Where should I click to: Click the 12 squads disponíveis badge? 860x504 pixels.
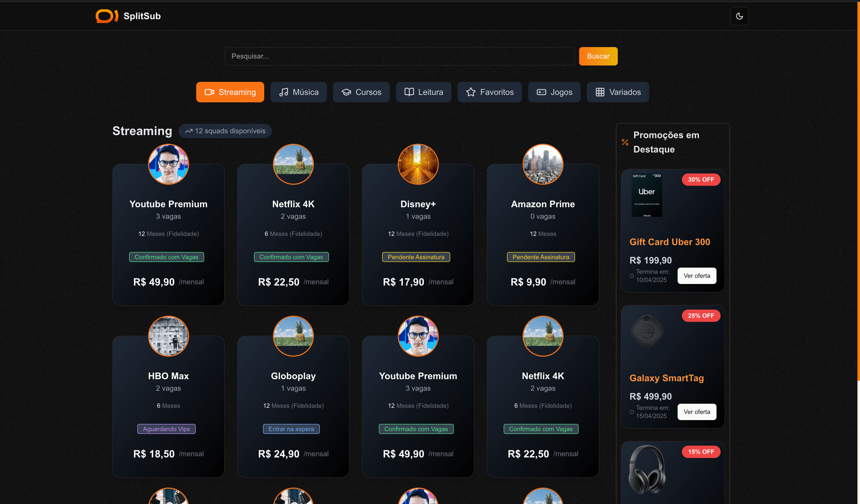[225, 131]
